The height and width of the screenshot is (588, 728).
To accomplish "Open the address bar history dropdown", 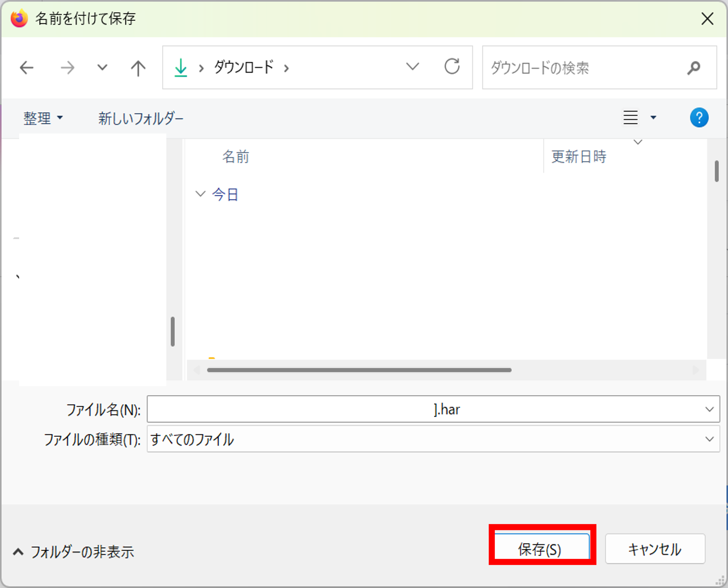I will pyautogui.click(x=412, y=66).
